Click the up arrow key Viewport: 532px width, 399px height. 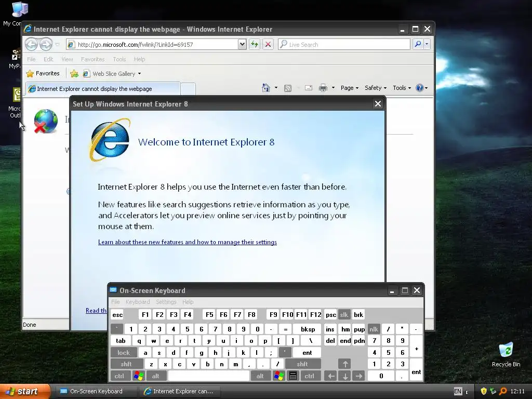345,364
